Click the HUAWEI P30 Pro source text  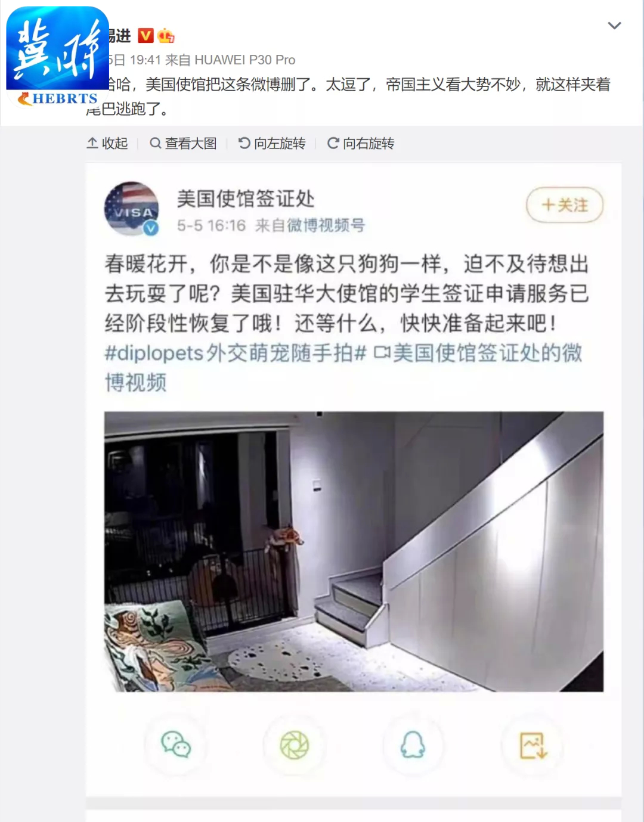click(245, 60)
